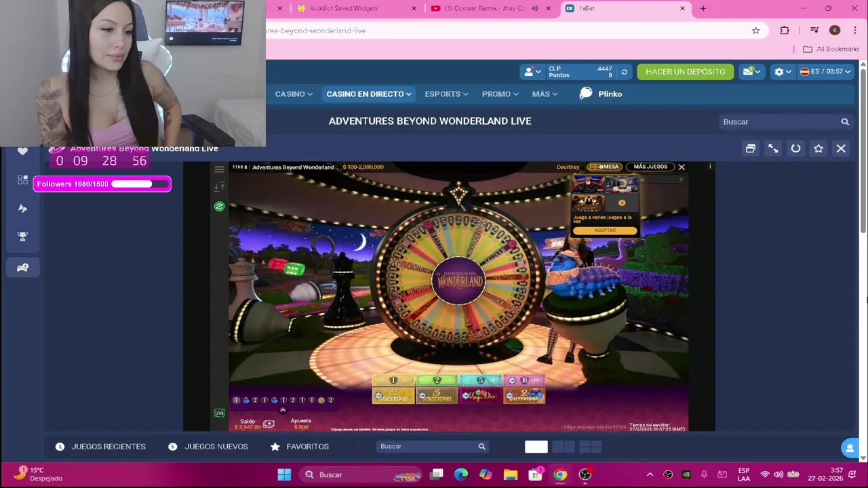Open the user account dropdown
Image resolution: width=868 pixels, height=488 pixels.
point(532,71)
